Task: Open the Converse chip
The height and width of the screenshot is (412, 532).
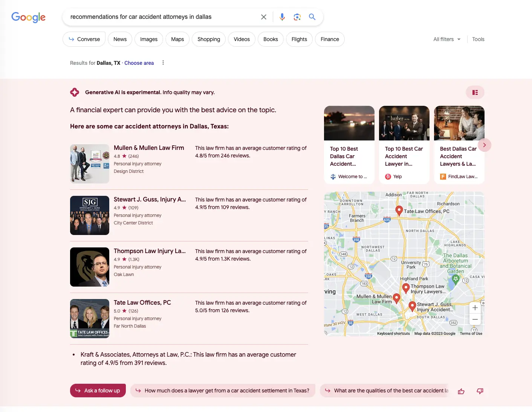Action: coord(84,39)
